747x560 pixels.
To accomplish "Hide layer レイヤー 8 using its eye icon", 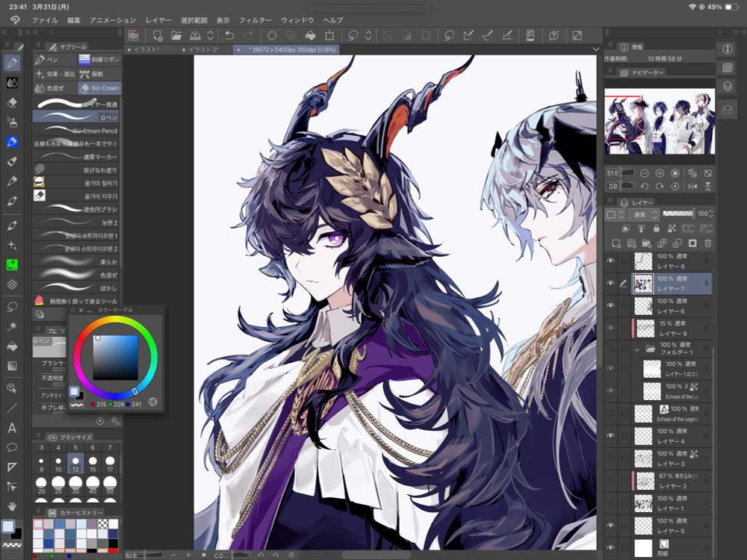I will [x=611, y=261].
